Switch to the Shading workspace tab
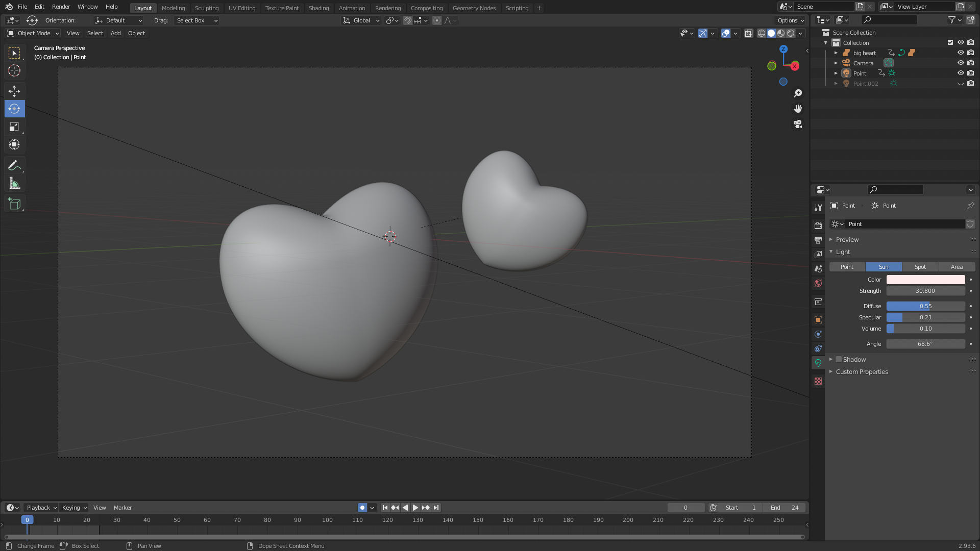980x551 pixels. 318,8
